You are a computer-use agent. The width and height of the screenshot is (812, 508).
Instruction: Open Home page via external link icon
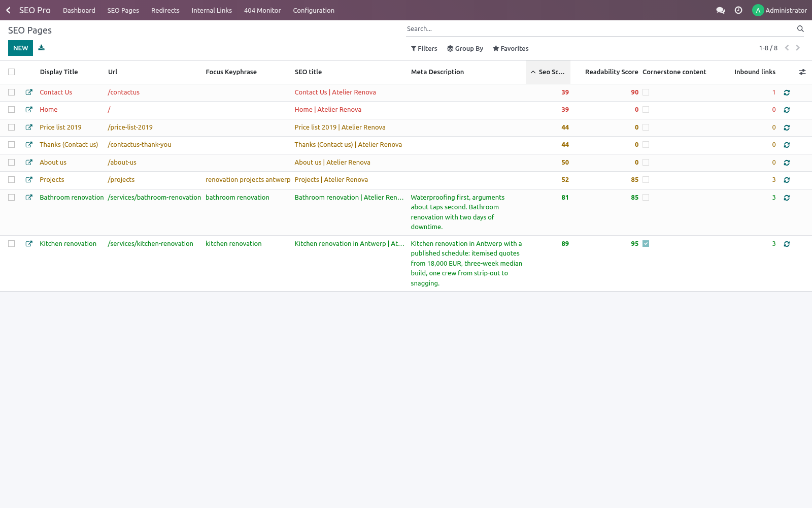29,110
